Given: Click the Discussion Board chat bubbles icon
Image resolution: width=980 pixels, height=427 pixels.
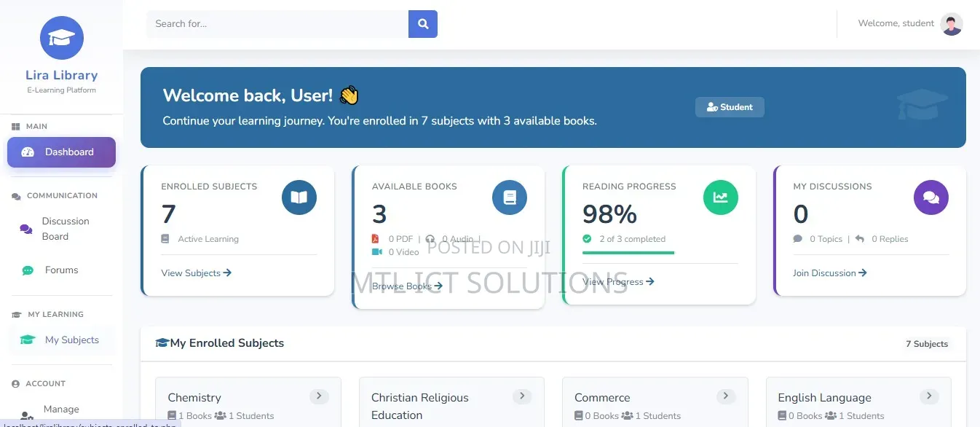Looking at the screenshot, I should click(26, 229).
